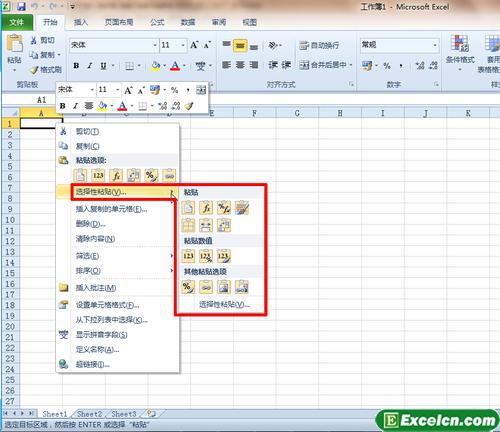Open the ribbon borders dropdown arrow
This screenshot has width=500, height=432.
tap(139, 66)
